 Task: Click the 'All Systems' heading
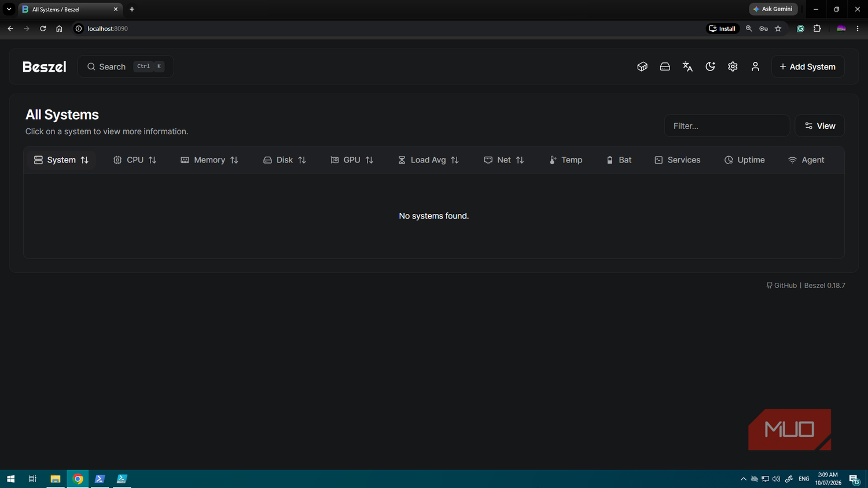[62, 114]
